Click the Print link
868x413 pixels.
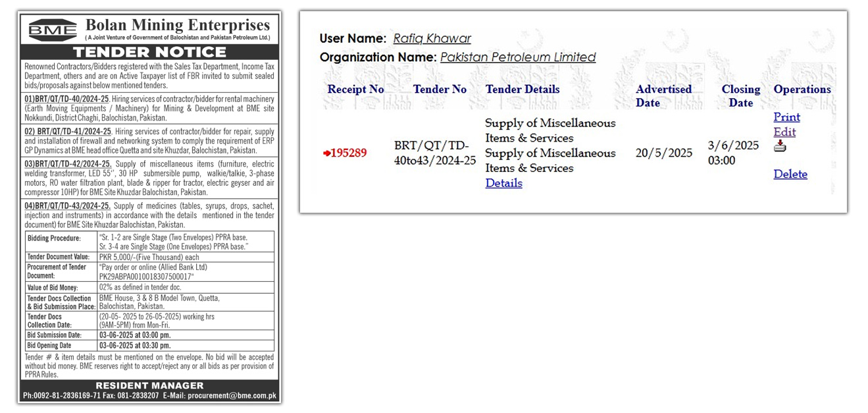(x=786, y=117)
